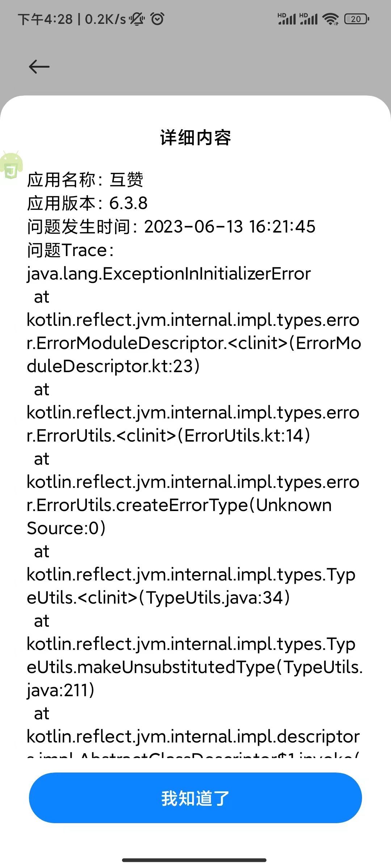This screenshot has height=868, width=391.
Task: Tap the alarm clock status icon
Action: 157,19
